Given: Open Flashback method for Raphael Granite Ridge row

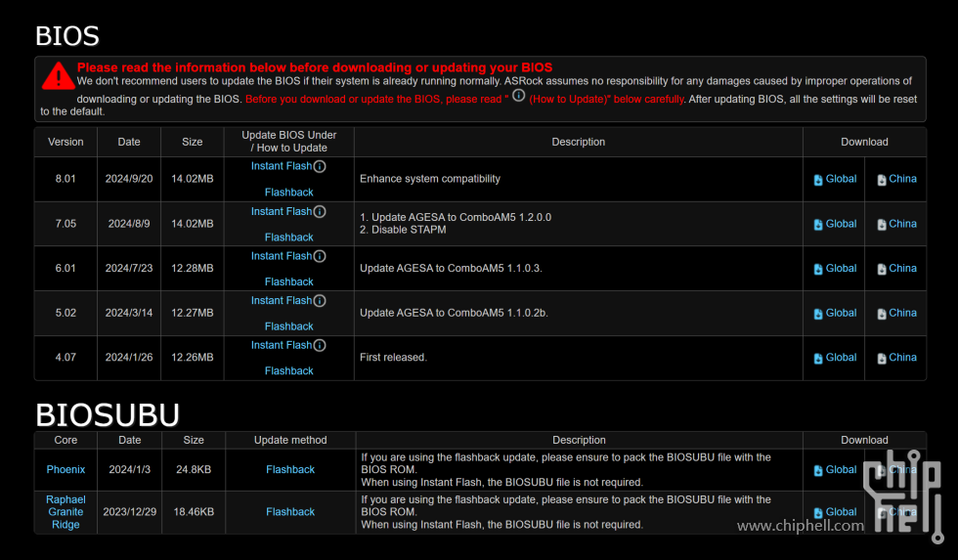Looking at the screenshot, I should pos(290,512).
